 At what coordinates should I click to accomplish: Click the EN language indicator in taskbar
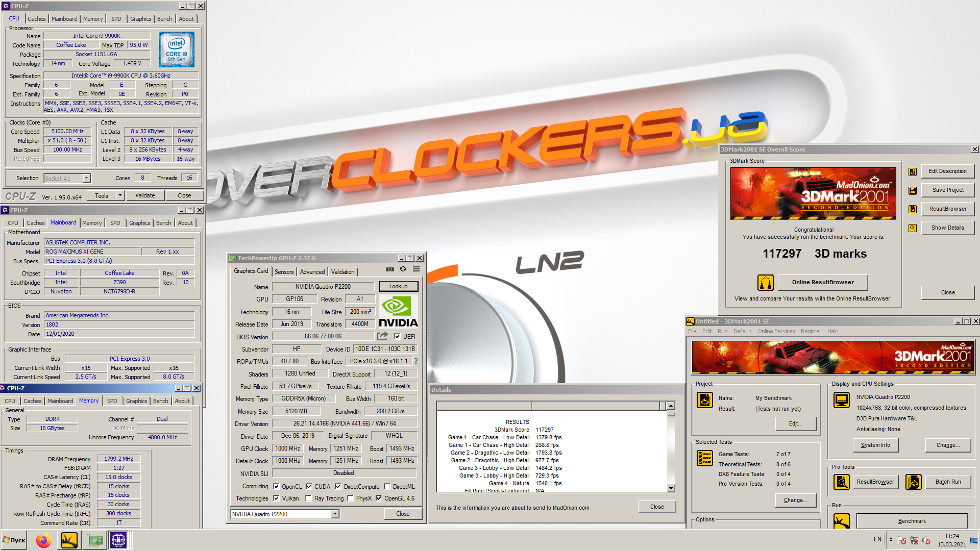[x=877, y=539]
